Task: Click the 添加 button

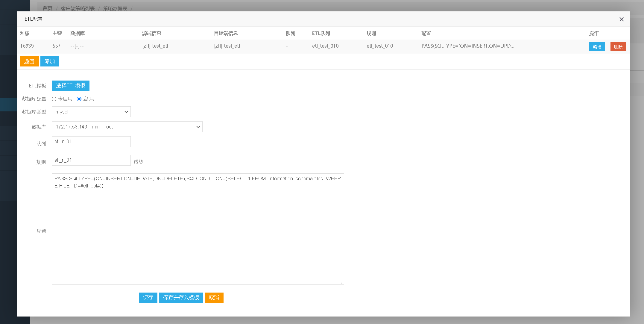Action: (x=50, y=61)
